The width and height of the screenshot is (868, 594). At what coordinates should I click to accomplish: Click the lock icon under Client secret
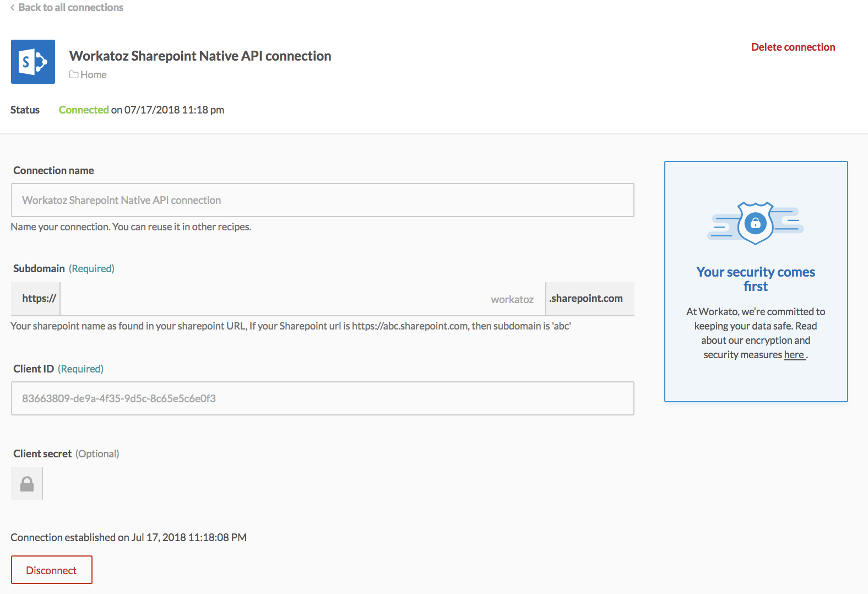(27, 484)
